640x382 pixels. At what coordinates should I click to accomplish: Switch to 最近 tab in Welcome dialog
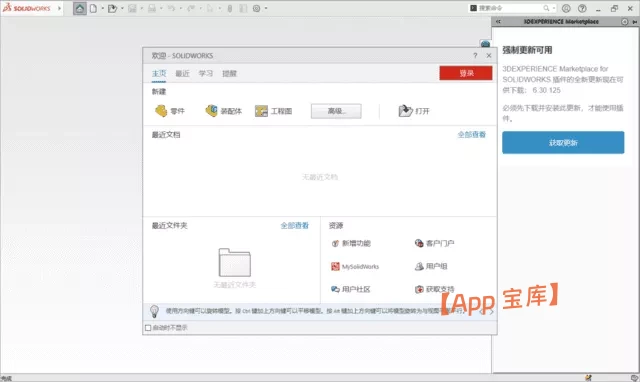182,73
